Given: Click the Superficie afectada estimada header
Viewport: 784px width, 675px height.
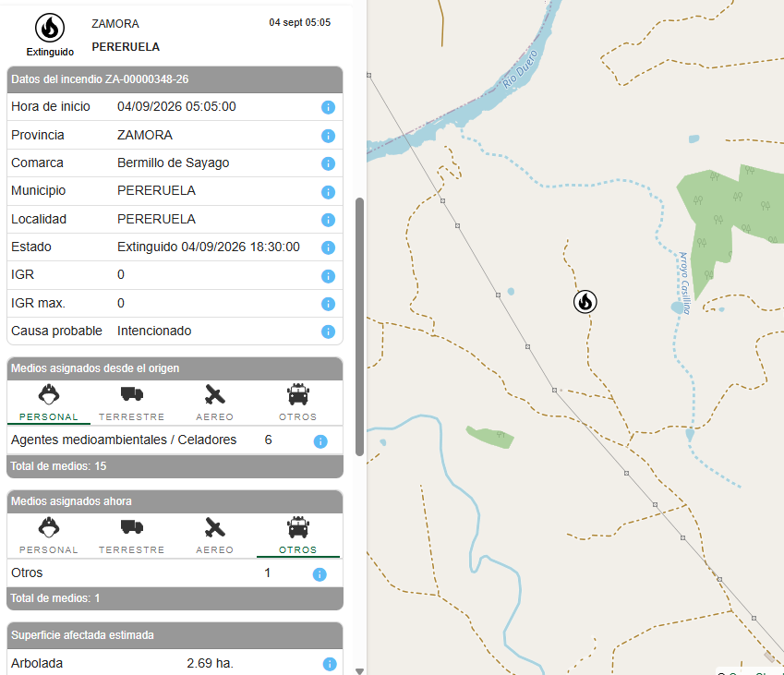Looking at the screenshot, I should (x=175, y=635).
